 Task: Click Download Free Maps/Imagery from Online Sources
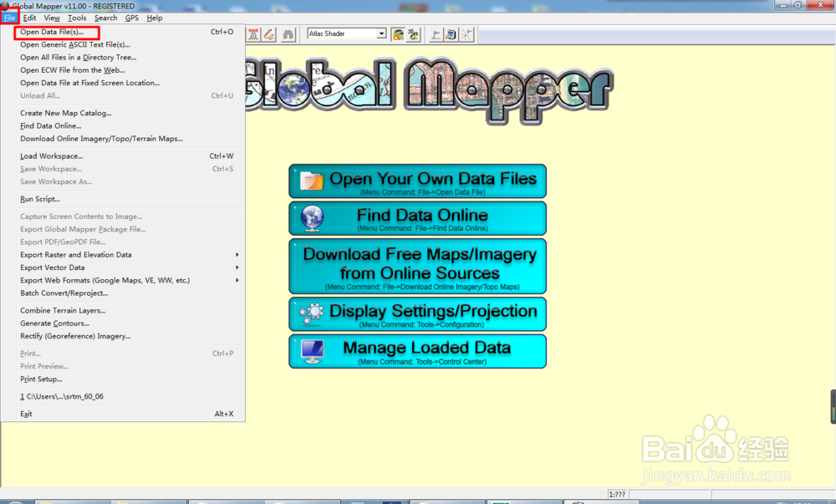coord(417,267)
